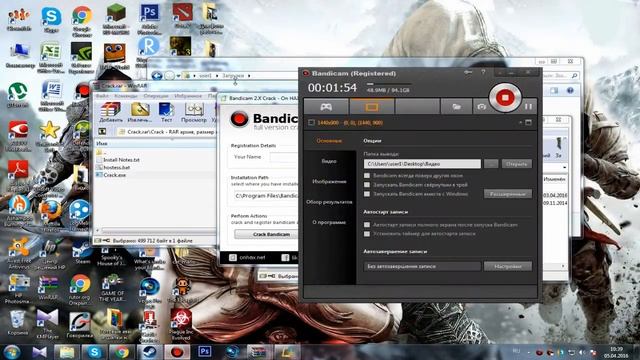Viewport: 640px width, 360px height.
Task: Click WinRAR Извлечь toolbar icon
Action: pyautogui.click(x=140, y=112)
